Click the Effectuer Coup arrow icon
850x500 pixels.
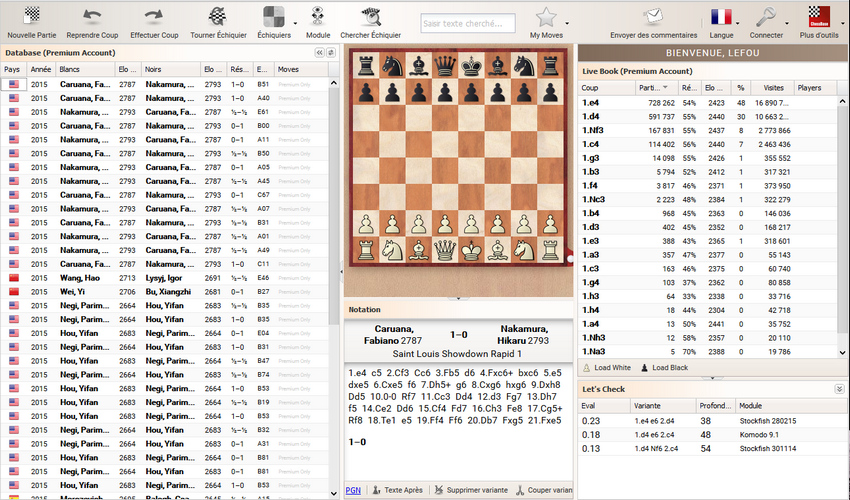(154, 18)
